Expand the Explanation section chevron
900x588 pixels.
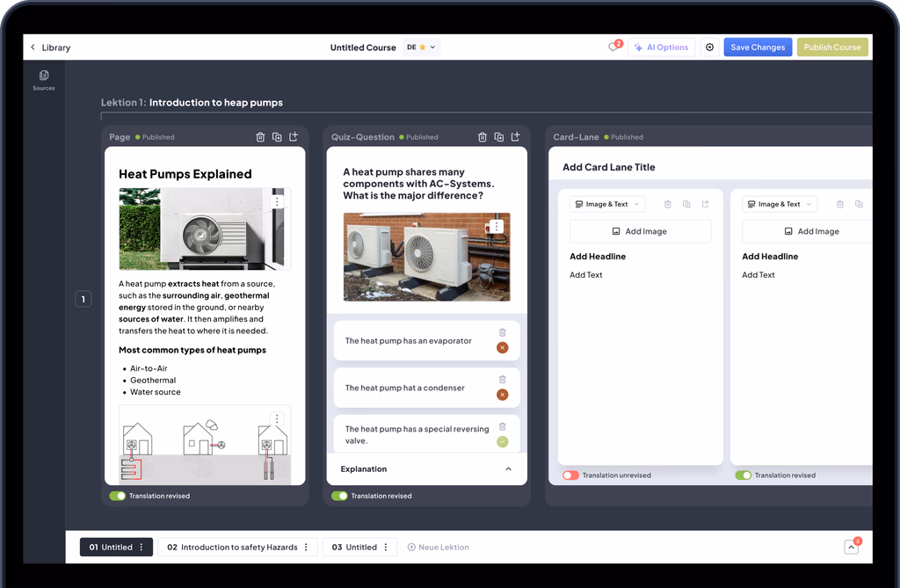coord(508,469)
